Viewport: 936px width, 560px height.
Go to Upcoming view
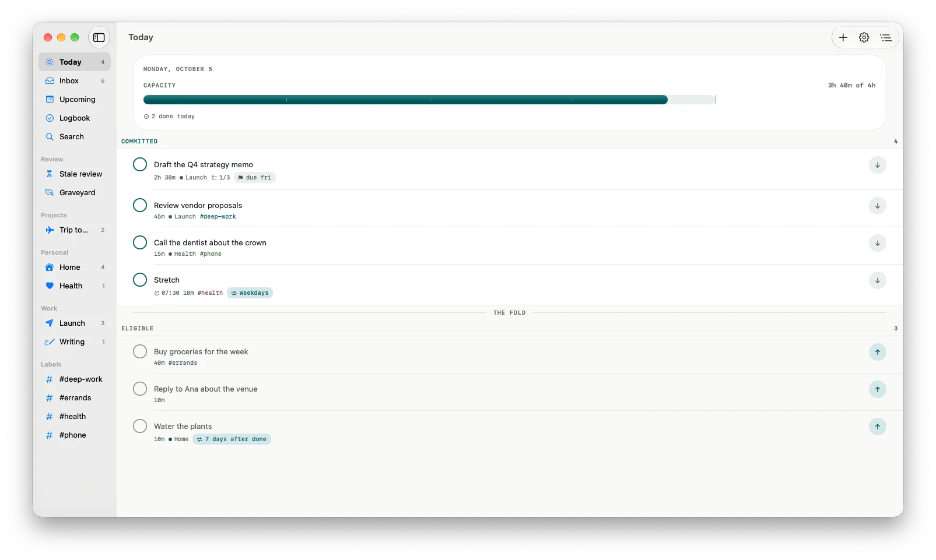[75, 99]
